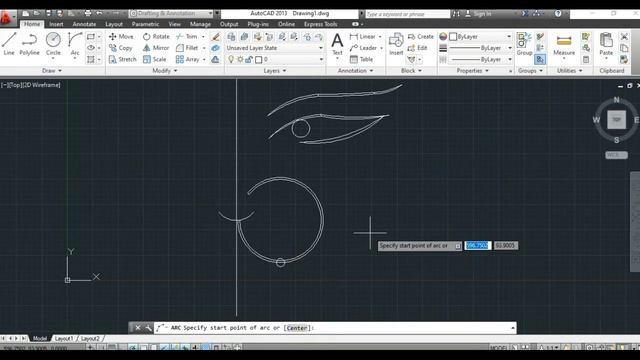The height and width of the screenshot is (360, 640).
Task: Toggle the WCS button under the ViewCube
Action: [616, 155]
